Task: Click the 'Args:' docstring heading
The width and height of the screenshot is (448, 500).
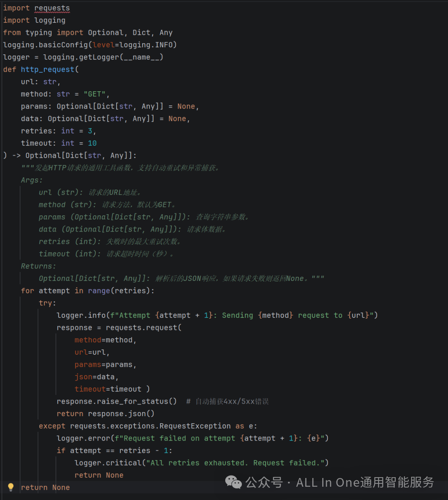Action: (32, 180)
